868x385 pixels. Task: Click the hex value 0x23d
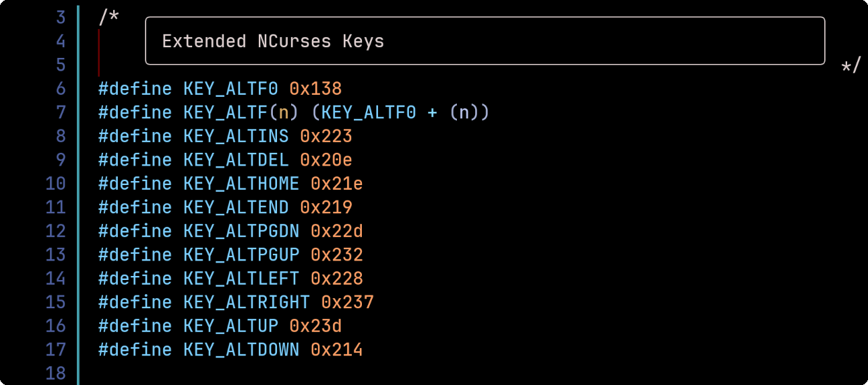(315, 326)
